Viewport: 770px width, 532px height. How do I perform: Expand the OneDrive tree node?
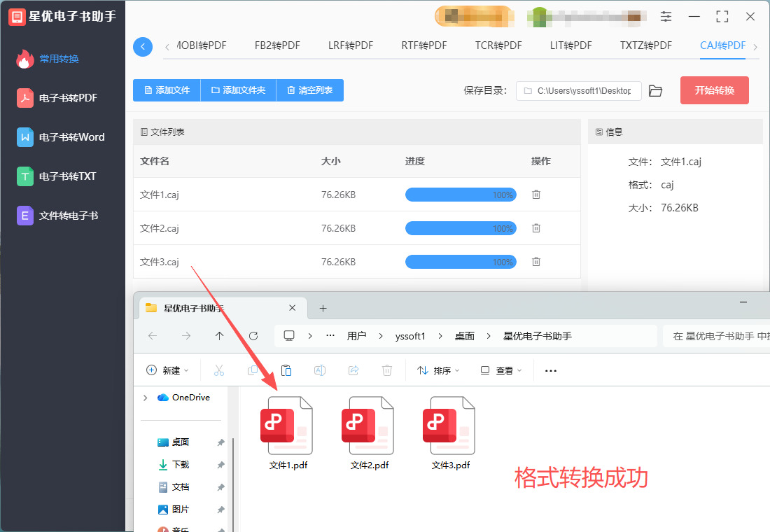(x=146, y=398)
